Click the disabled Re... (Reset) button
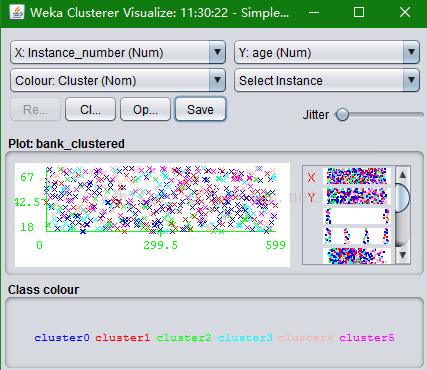Viewport: 427px width, 370px height. coord(35,109)
